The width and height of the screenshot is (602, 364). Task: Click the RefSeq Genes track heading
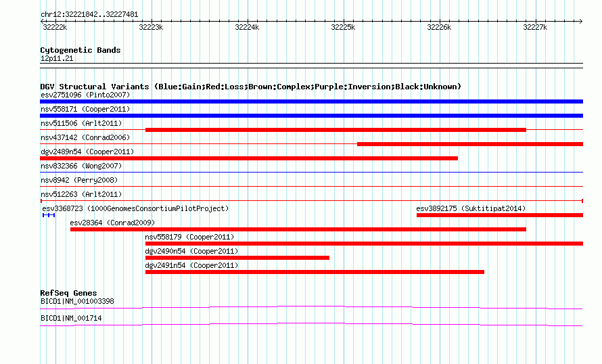tap(68, 293)
